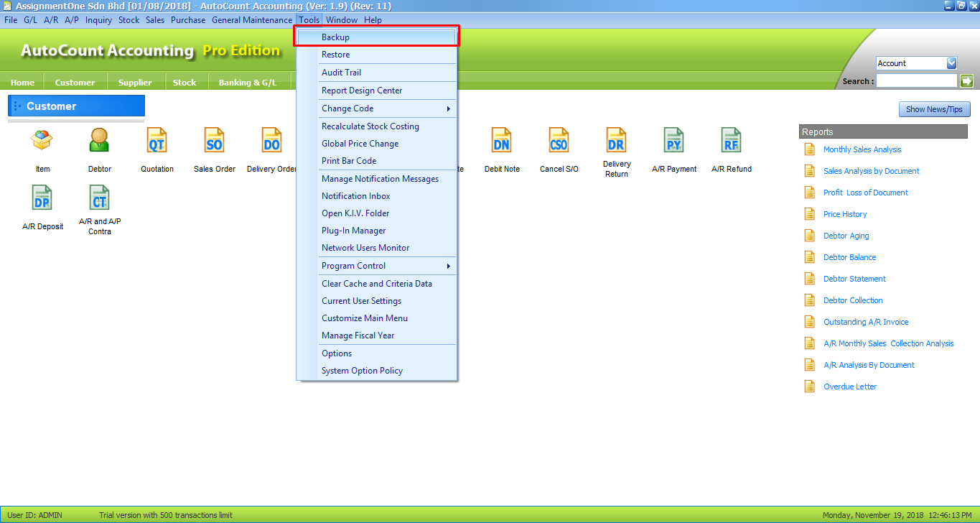Click the Price History report icon

[809, 214]
